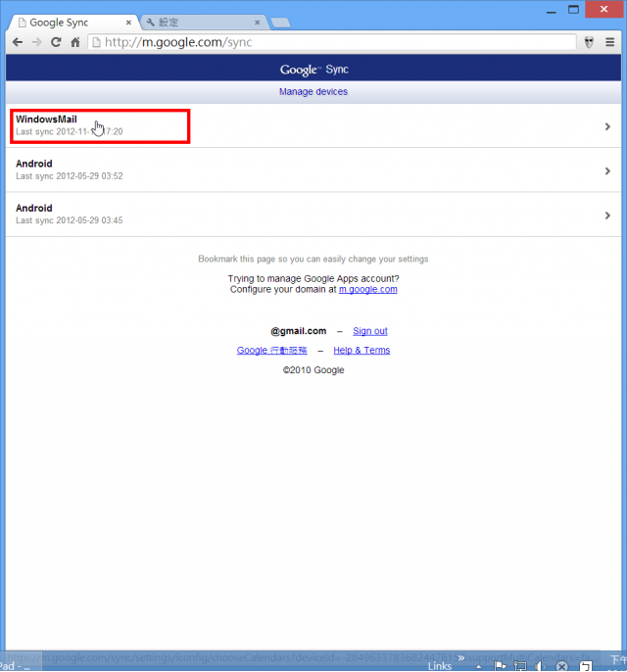Expand chevron for Android 03:52 row

tap(607, 171)
